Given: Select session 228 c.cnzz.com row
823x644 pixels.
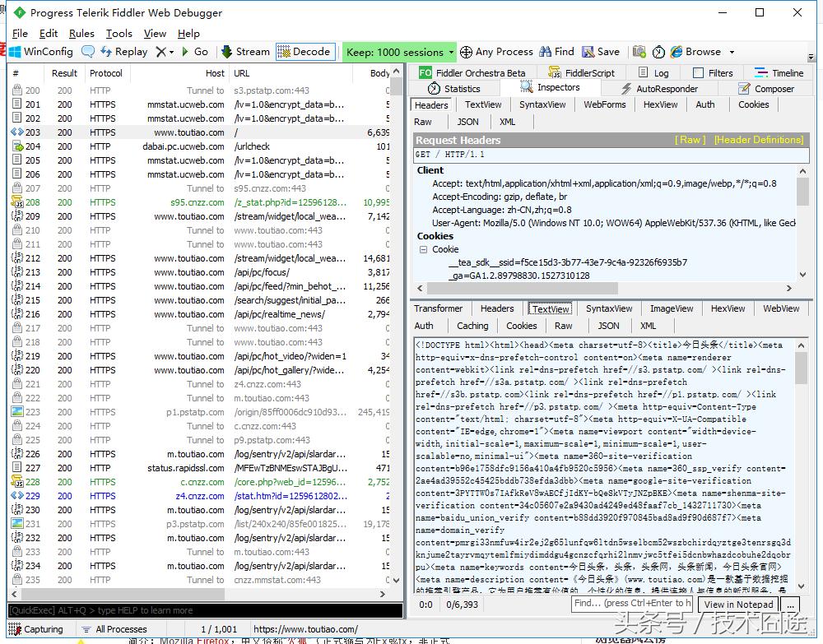Looking at the screenshot, I should (x=200, y=482).
